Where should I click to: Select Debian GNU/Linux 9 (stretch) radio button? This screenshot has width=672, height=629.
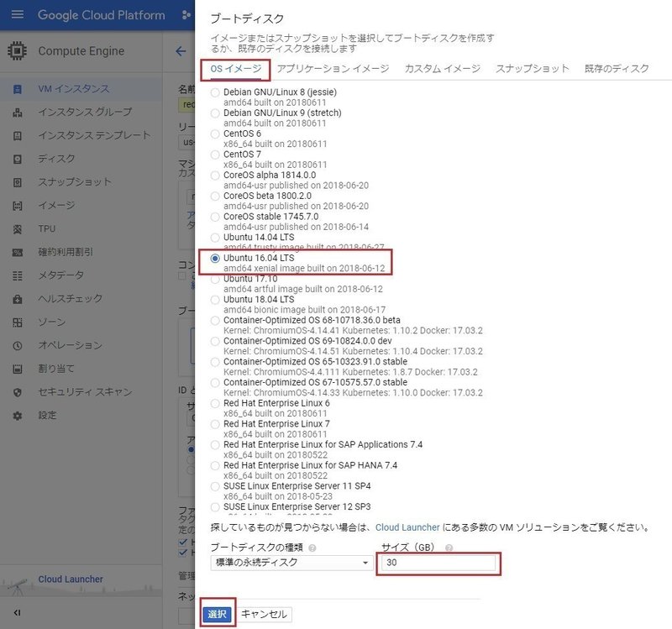click(x=215, y=113)
